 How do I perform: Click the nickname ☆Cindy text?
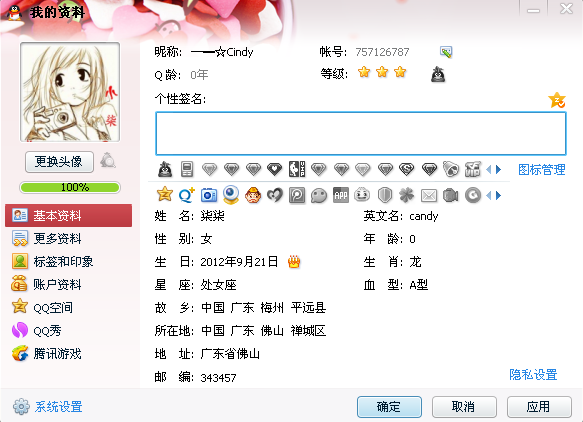coord(222,52)
